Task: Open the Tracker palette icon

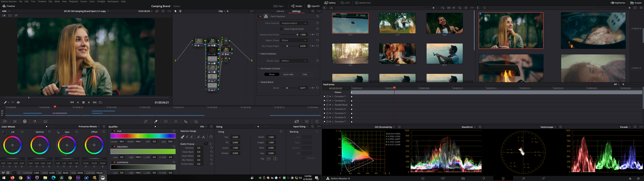Action: click(176, 122)
